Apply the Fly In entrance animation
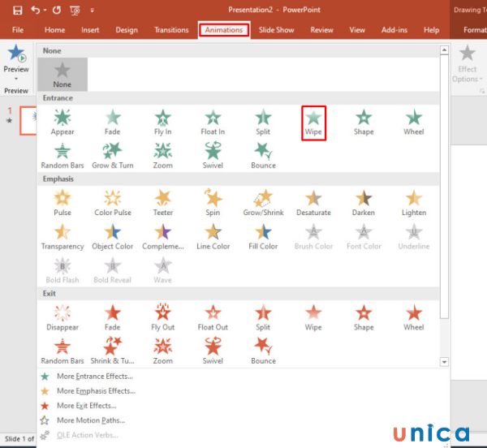487x448 pixels. pyautogui.click(x=163, y=123)
